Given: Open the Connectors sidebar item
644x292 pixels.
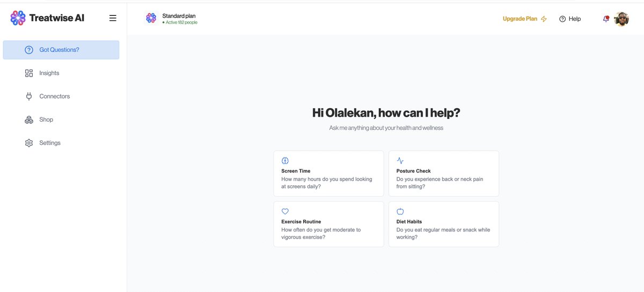Looking at the screenshot, I should click(x=61, y=96).
